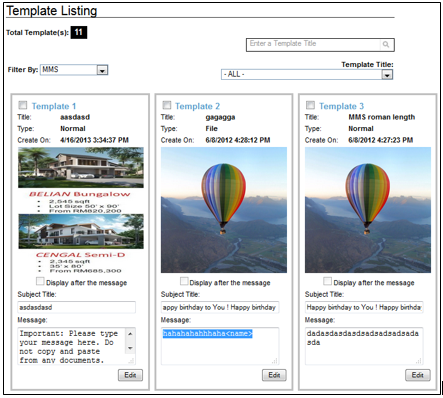Click the title value gagagga

(x=220, y=117)
